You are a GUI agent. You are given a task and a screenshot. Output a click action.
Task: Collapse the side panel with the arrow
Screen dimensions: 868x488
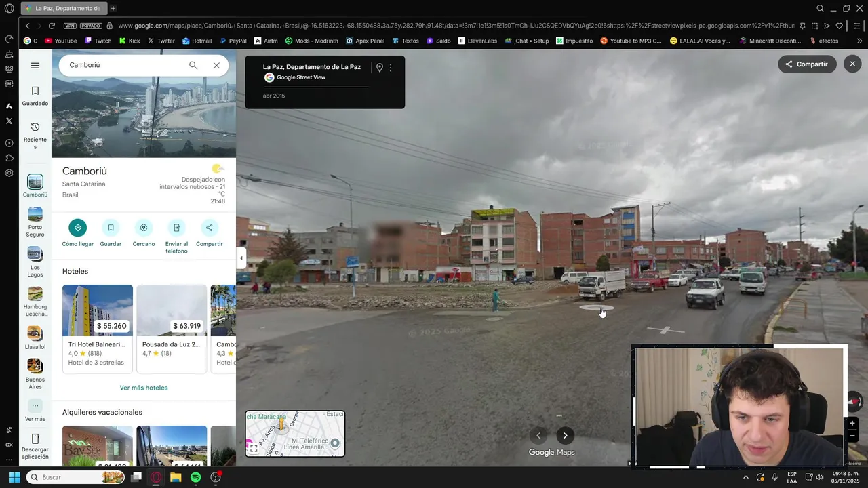point(241,258)
